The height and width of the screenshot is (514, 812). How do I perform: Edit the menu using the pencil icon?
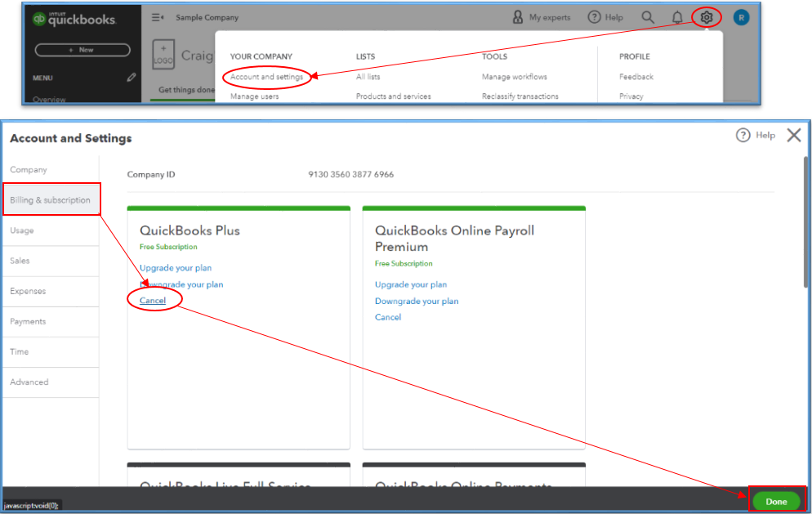pyautogui.click(x=131, y=77)
